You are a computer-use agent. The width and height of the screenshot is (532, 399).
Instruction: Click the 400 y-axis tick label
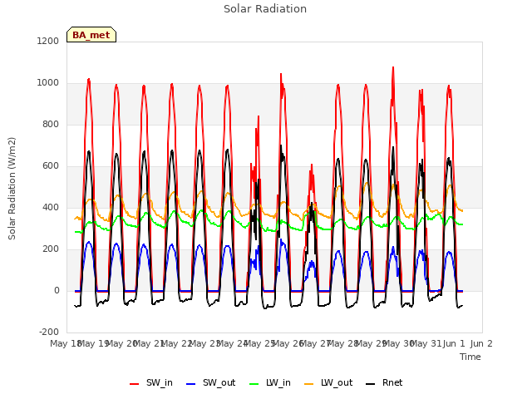pos(51,208)
